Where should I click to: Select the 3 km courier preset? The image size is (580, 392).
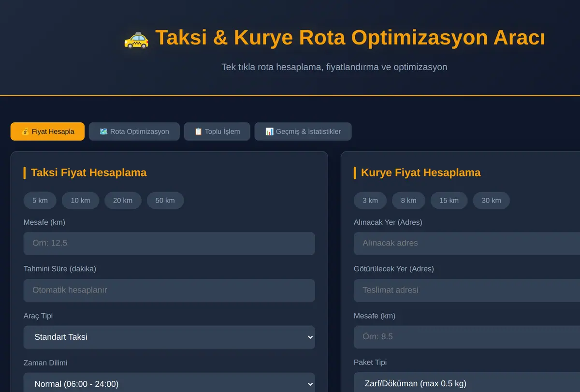370,201
